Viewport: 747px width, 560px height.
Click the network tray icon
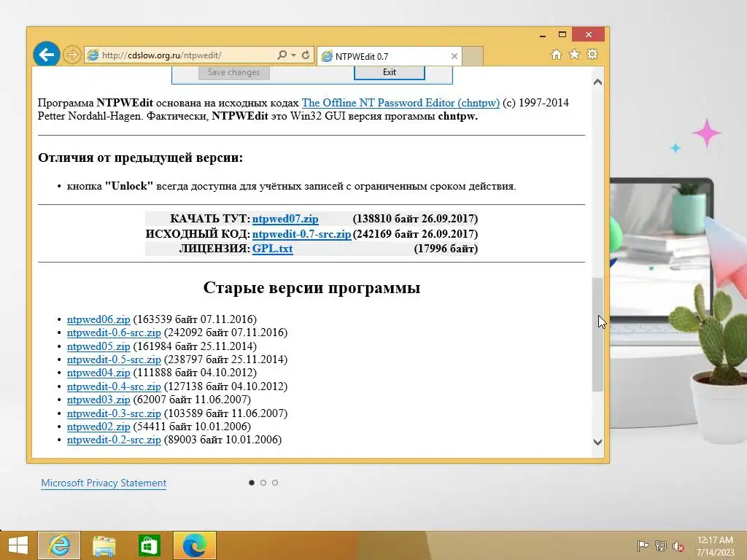[661, 545]
